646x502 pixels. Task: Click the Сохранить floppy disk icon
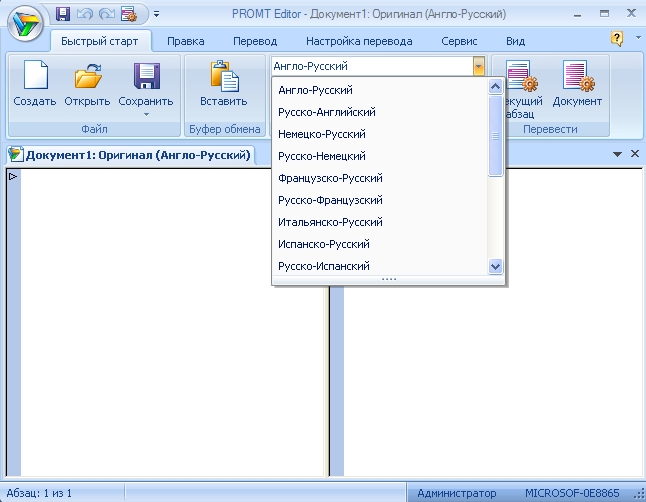[146, 78]
